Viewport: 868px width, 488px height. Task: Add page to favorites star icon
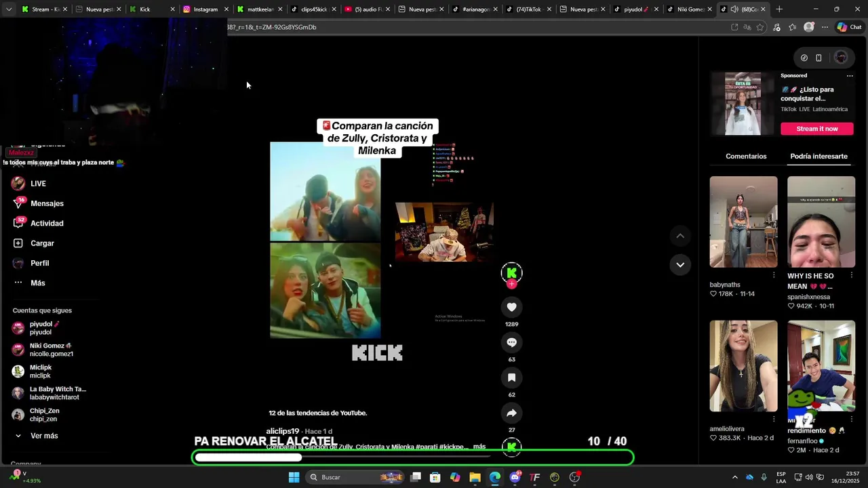pos(760,27)
